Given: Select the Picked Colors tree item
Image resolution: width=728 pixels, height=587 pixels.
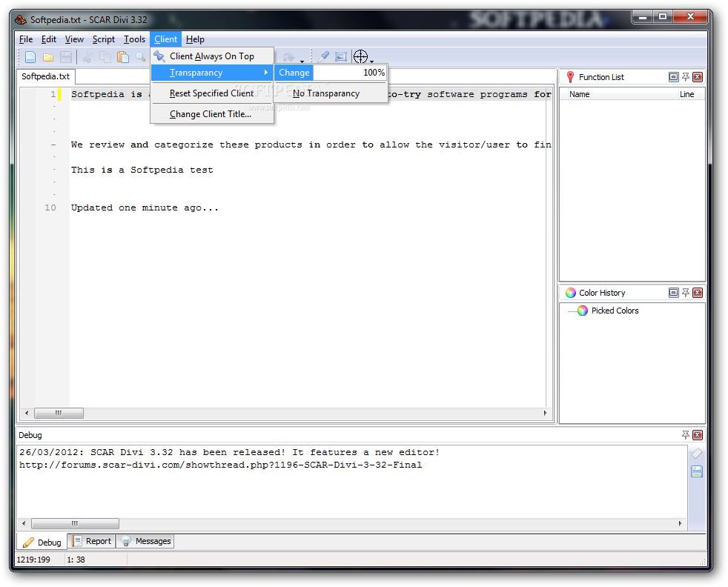Looking at the screenshot, I should [615, 311].
